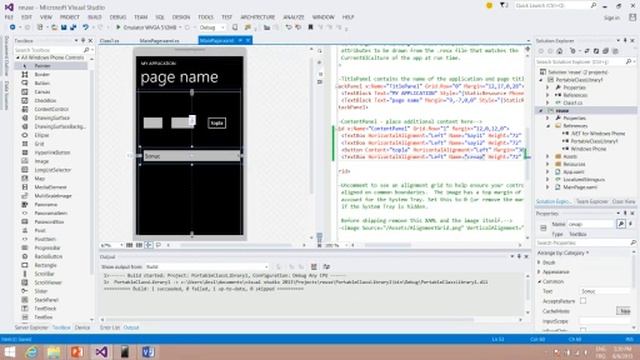Open the BUILD menu

point(95,17)
